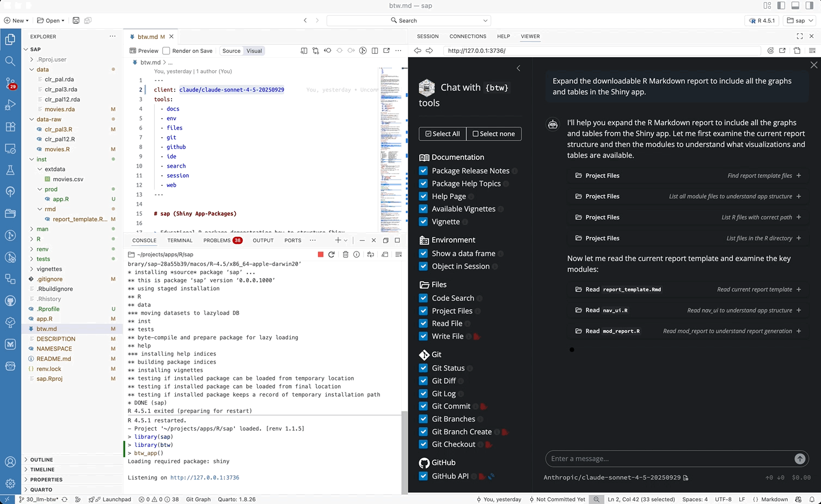This screenshot has width=821, height=504.
Task: Reload the Viewer page
Action: pyautogui.click(x=770, y=51)
